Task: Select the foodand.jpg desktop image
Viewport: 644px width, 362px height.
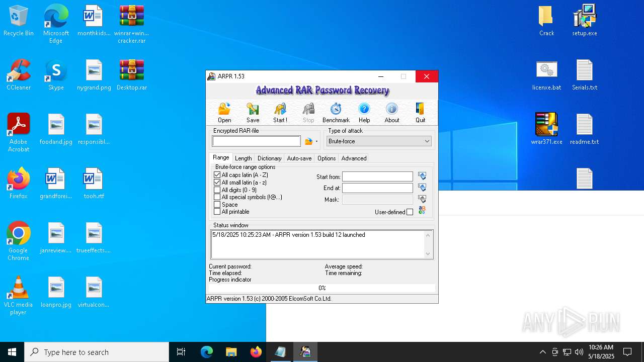Action: (x=56, y=129)
